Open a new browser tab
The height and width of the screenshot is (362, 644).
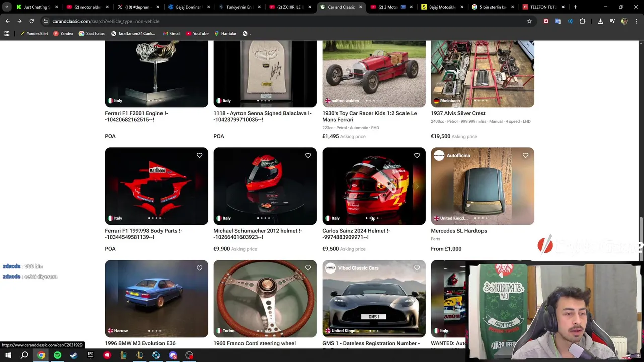pyautogui.click(x=575, y=7)
